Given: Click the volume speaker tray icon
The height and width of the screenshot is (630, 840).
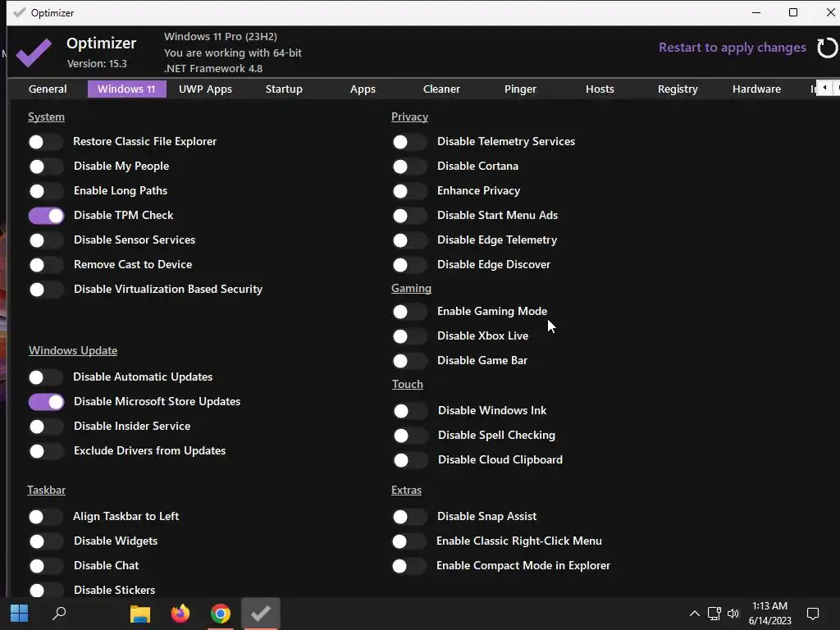Looking at the screenshot, I should [733, 614].
